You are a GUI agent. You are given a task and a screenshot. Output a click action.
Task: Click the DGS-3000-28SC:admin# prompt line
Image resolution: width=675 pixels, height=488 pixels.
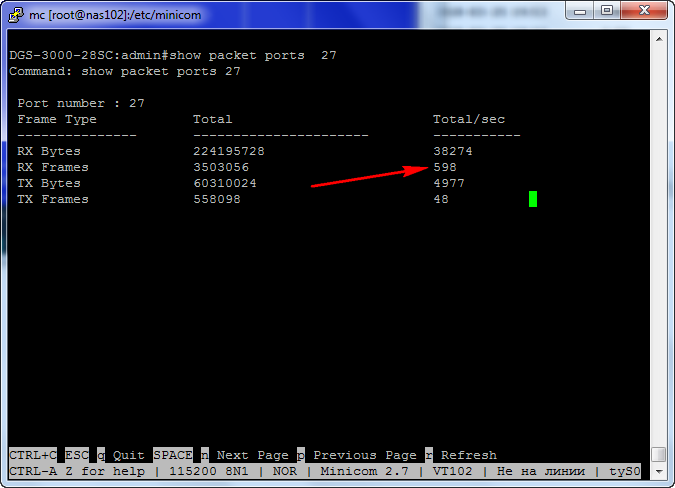173,56
